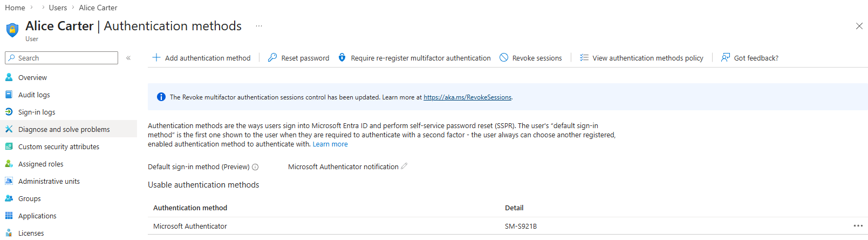Go to Users breadcrumb
Screen dimensions: 868x240
click(x=58, y=8)
